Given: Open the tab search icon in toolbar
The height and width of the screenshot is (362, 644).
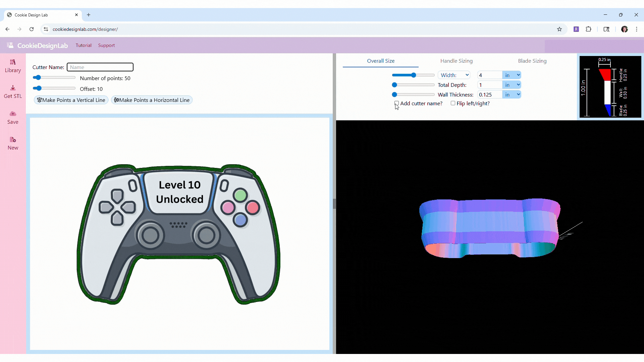Looking at the screenshot, I should [x=606, y=29].
